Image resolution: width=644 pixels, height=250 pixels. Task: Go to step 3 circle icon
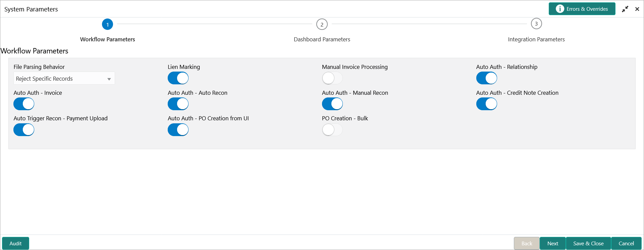click(536, 24)
